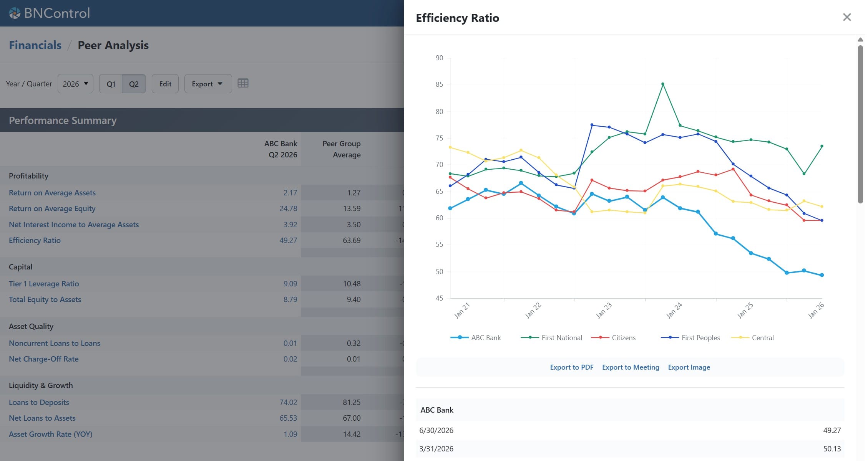This screenshot has width=868, height=461.
Task: Click the scrollbar up arrow
Action: click(860, 40)
